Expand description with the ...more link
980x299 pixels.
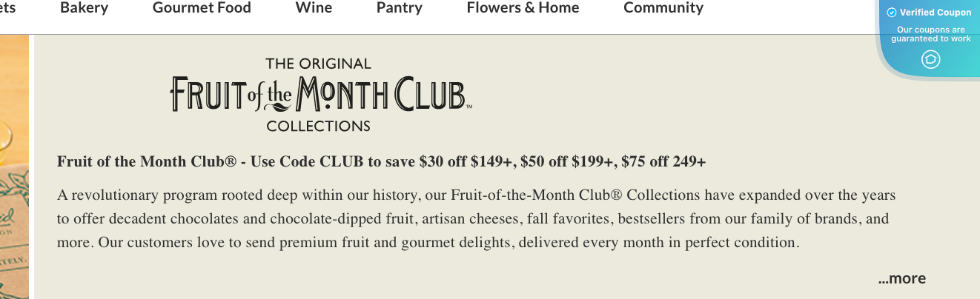click(x=902, y=278)
